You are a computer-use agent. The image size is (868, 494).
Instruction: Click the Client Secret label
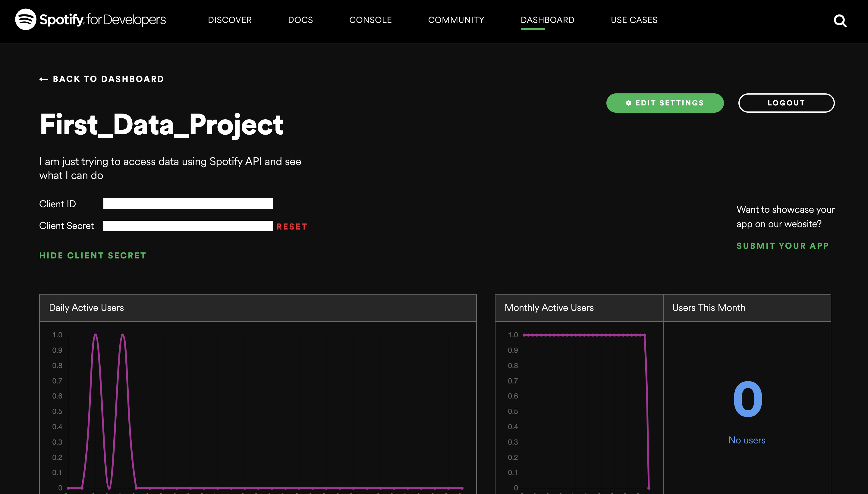[x=66, y=226]
